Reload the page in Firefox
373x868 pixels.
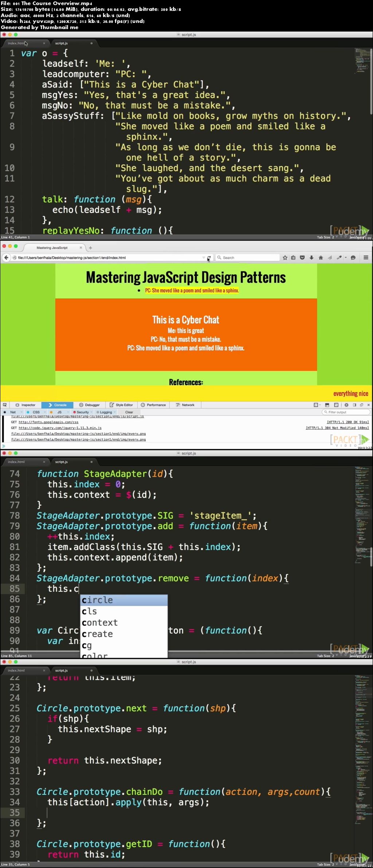[209, 258]
